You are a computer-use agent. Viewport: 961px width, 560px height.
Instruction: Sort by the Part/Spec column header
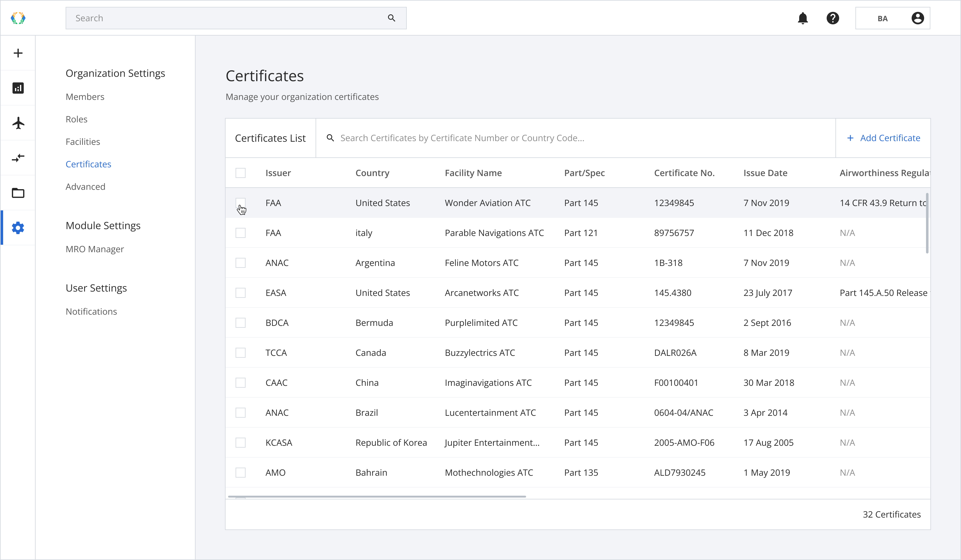click(584, 173)
